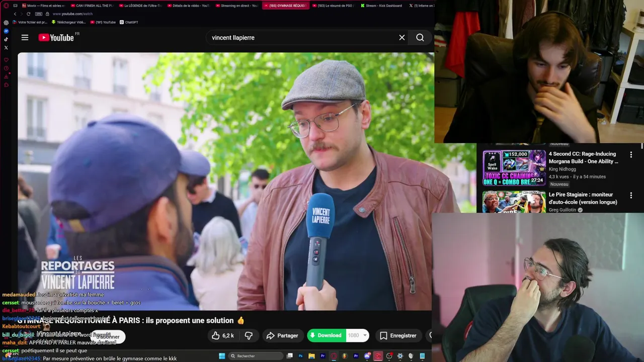Switch to the 'Infame on' X tab
This screenshot has width=644, height=362.
[421, 6]
